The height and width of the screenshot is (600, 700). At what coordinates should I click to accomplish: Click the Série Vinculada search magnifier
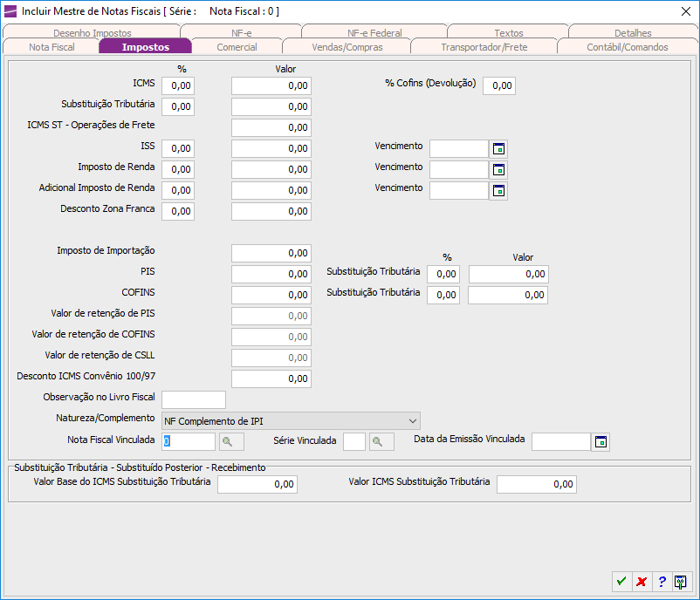click(x=377, y=442)
